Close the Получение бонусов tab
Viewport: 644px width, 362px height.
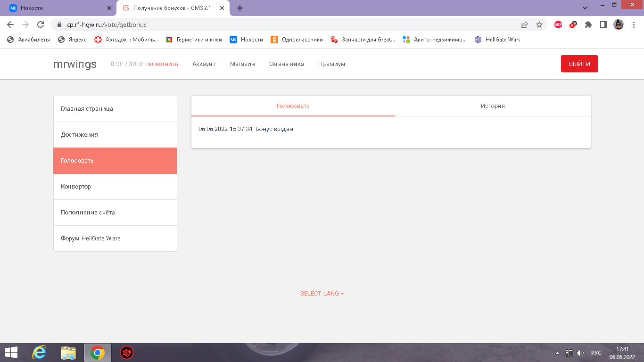pos(222,8)
